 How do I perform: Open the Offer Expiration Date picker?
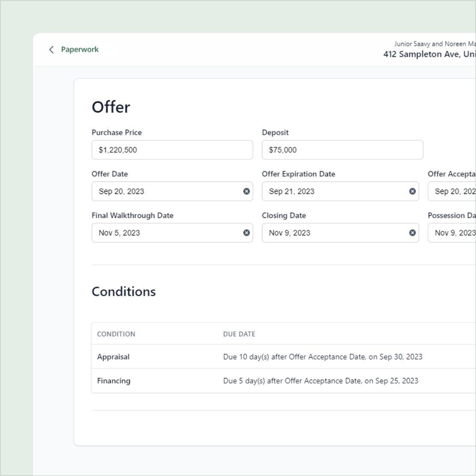(340, 191)
